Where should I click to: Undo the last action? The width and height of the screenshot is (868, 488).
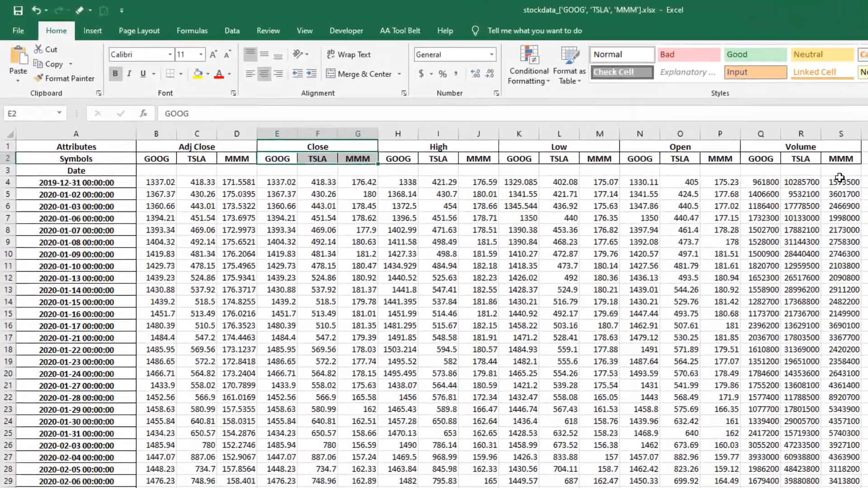click(35, 10)
